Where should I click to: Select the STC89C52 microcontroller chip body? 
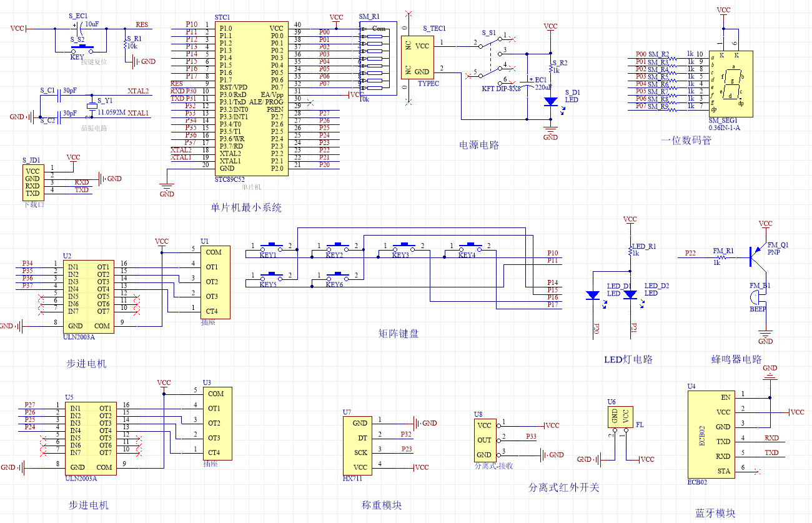coord(252,98)
